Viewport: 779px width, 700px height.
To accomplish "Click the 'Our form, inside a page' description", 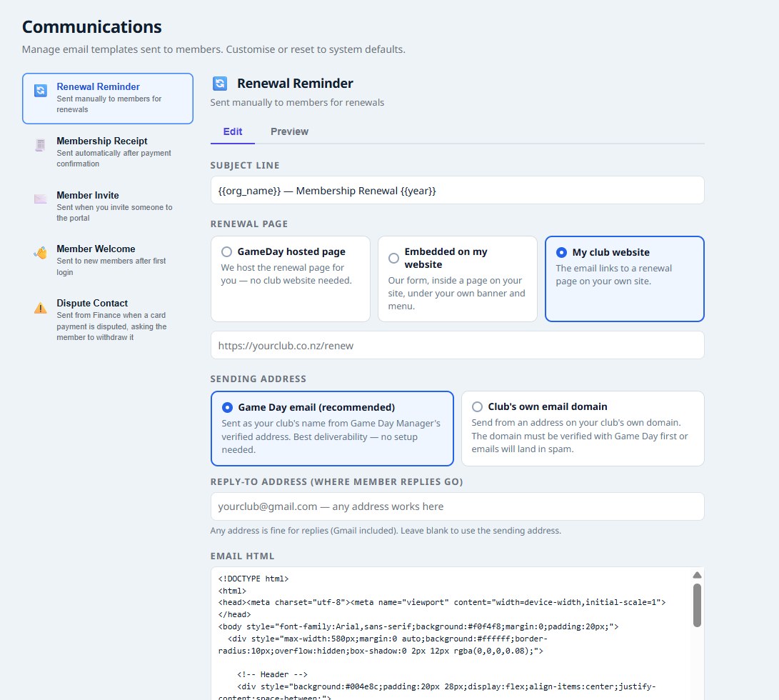I will click(x=456, y=294).
